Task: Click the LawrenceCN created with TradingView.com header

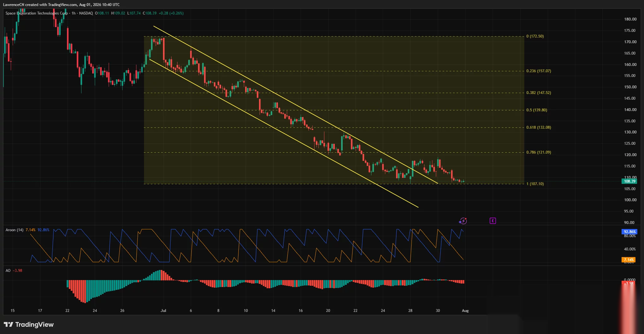Action: click(61, 5)
